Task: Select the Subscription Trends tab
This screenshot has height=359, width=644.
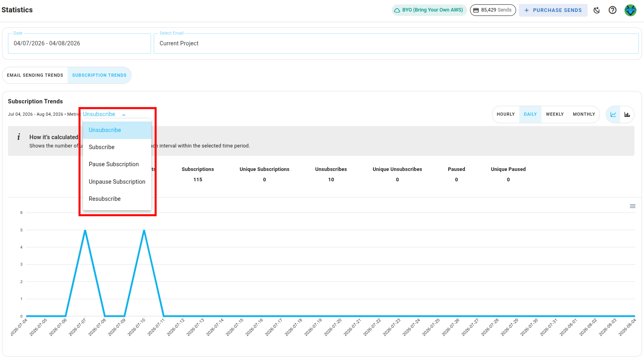Action: coord(99,76)
